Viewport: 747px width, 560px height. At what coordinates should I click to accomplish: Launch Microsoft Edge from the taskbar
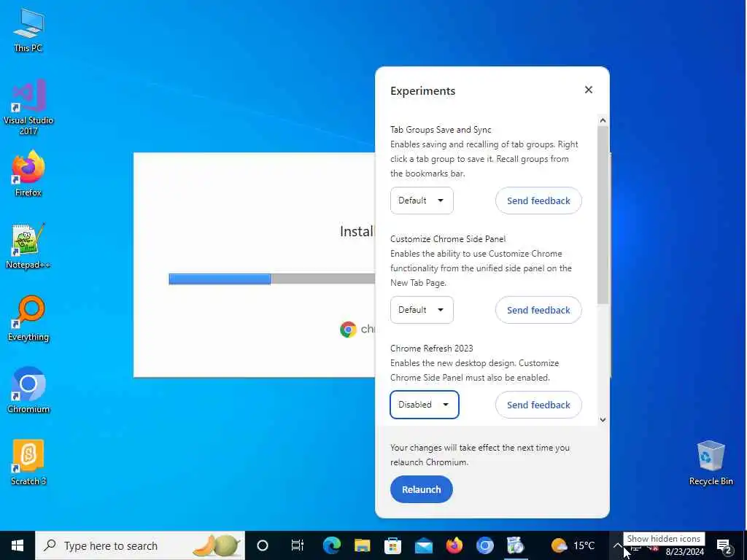332,545
